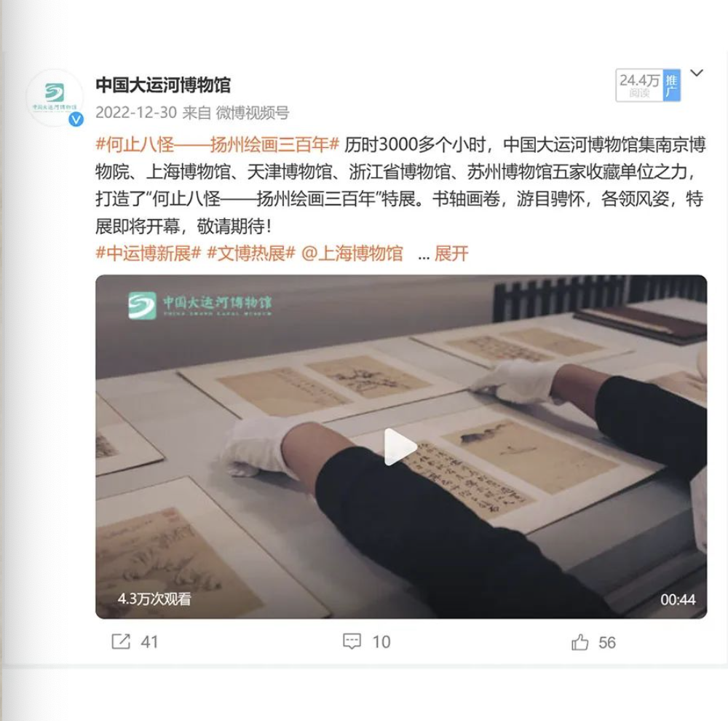Click the museum logo watermark in video
Screen dimensions: 728x721
point(200,304)
